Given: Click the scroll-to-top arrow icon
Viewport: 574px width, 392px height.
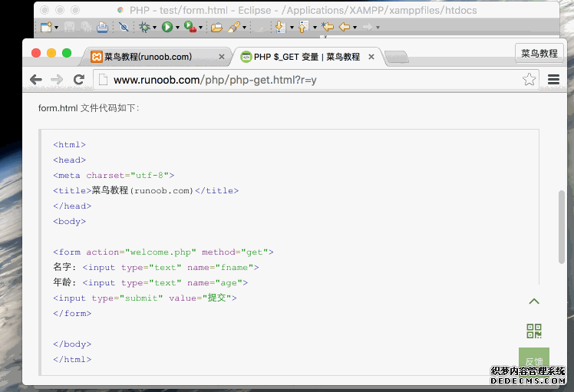Looking at the screenshot, I should click(x=534, y=301).
